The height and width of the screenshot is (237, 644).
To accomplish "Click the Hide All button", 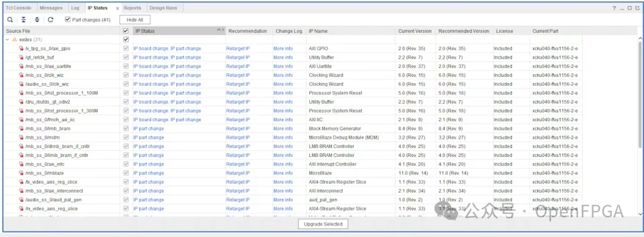I will [135, 20].
